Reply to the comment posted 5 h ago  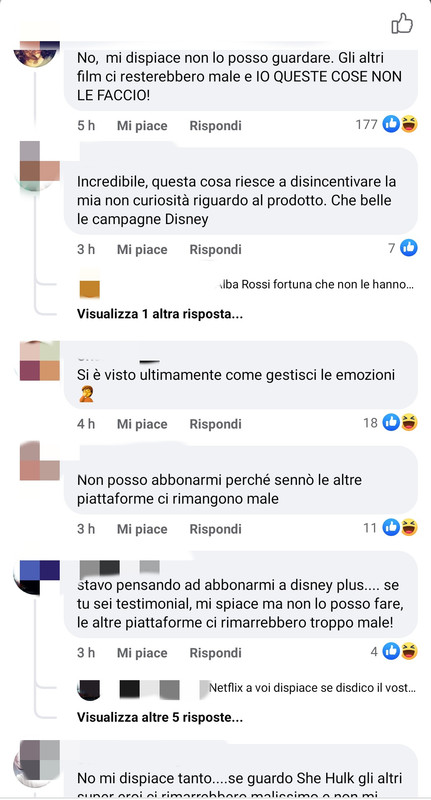tap(215, 126)
